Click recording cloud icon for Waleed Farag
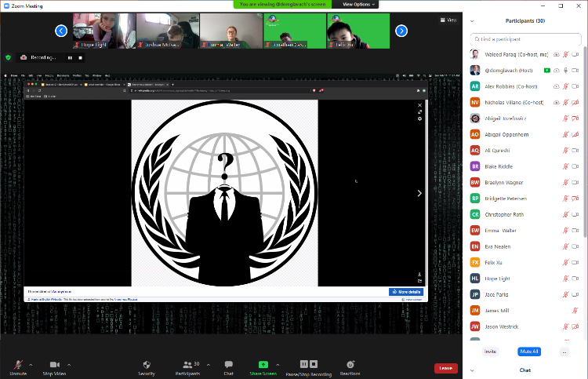588x379 pixels. pyautogui.click(x=557, y=54)
